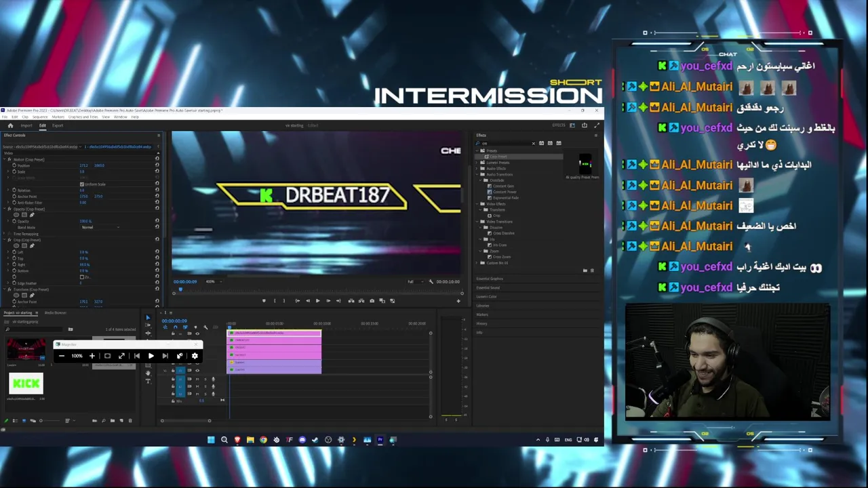This screenshot has width=868, height=488.
Task: Open Essential Sound panel
Action: coord(488,287)
